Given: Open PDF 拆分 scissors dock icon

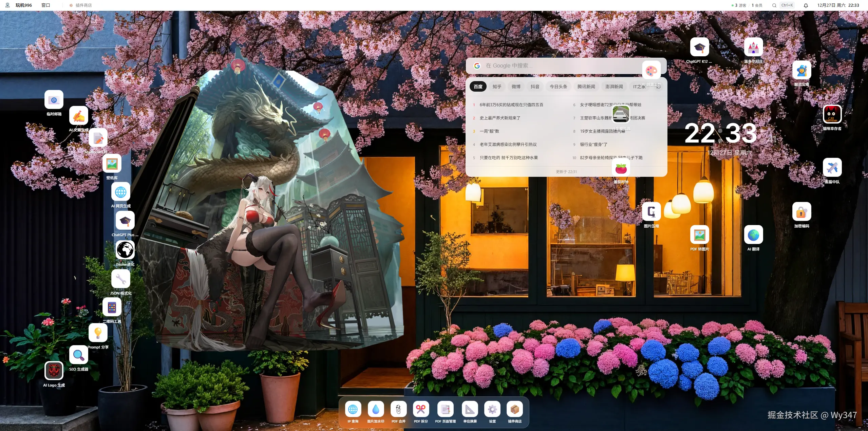Looking at the screenshot, I should coord(421,410).
